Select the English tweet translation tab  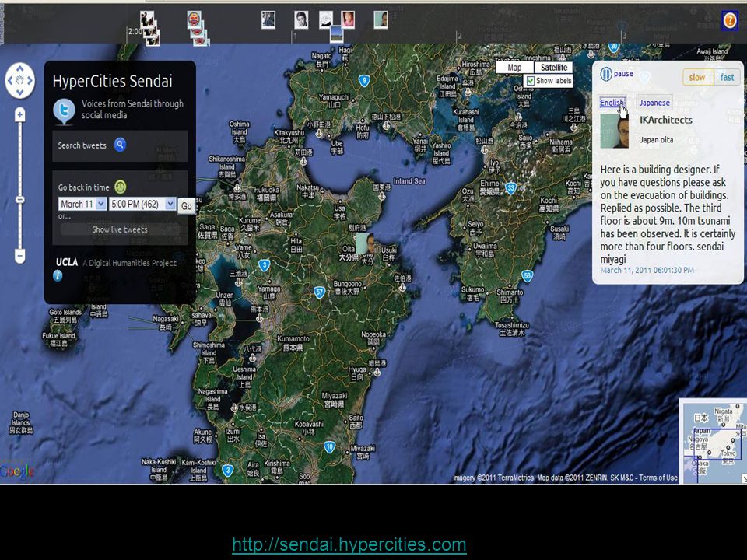coord(612,103)
